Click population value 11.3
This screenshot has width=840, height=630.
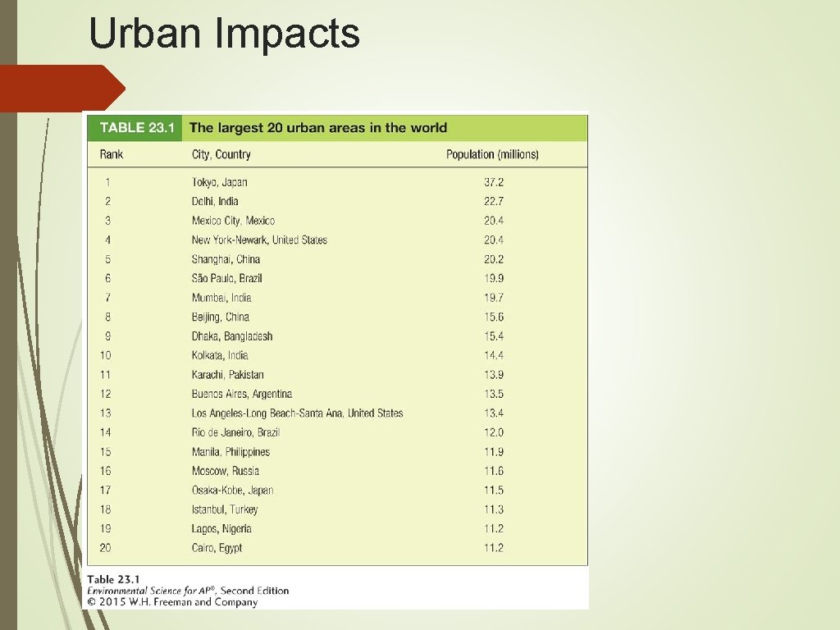click(x=493, y=509)
